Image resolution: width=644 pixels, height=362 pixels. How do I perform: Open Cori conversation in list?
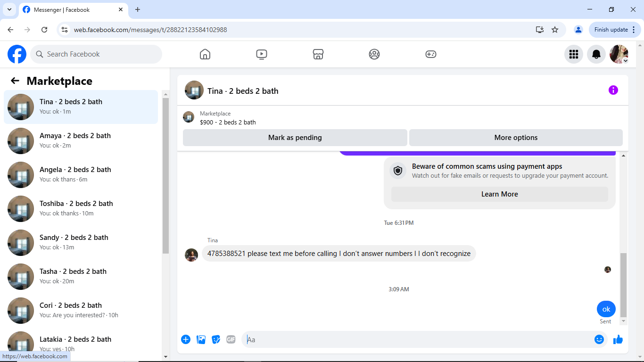point(81,311)
